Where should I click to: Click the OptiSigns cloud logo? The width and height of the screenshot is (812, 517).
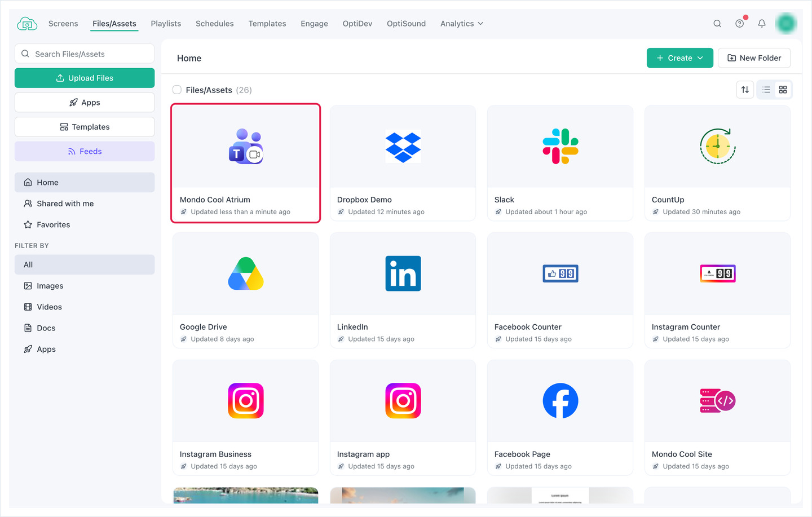click(x=27, y=24)
